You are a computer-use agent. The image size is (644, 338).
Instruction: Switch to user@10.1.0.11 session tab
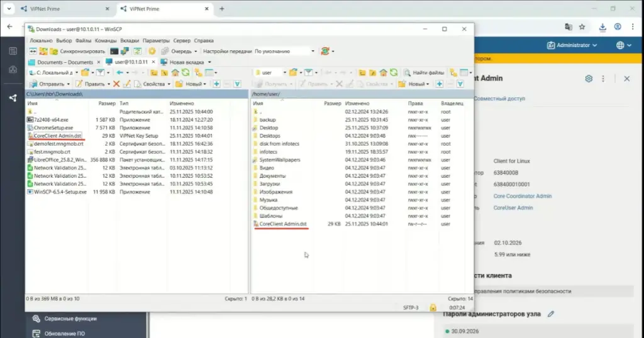131,62
